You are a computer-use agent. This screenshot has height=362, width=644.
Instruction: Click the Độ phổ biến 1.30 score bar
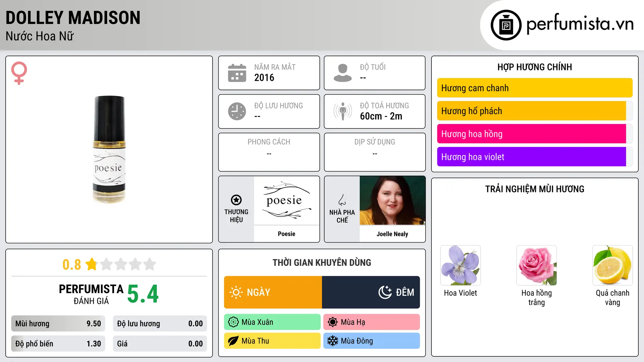(x=58, y=344)
